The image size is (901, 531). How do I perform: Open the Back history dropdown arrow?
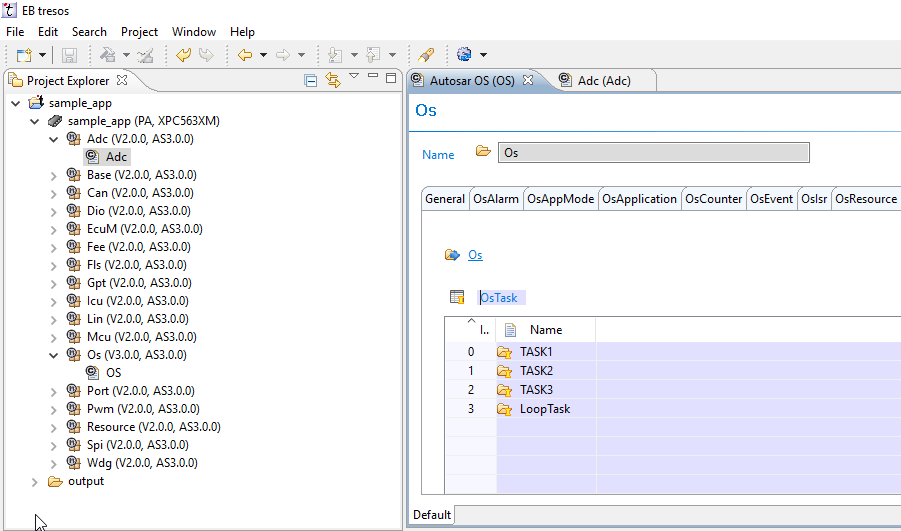click(x=263, y=55)
